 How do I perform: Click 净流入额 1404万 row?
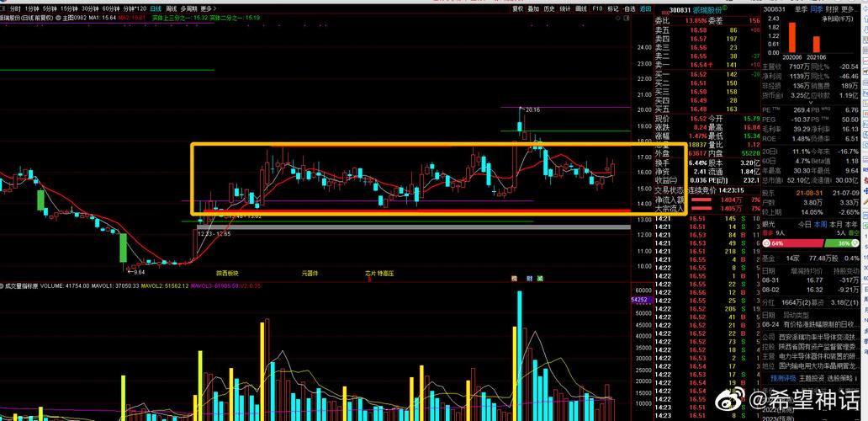pyautogui.click(x=707, y=199)
